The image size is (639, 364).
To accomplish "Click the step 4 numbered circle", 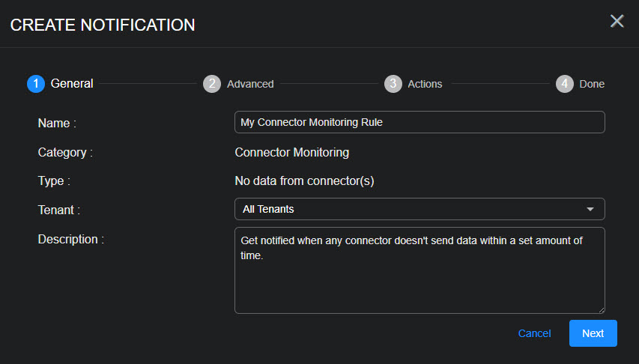I will [565, 84].
